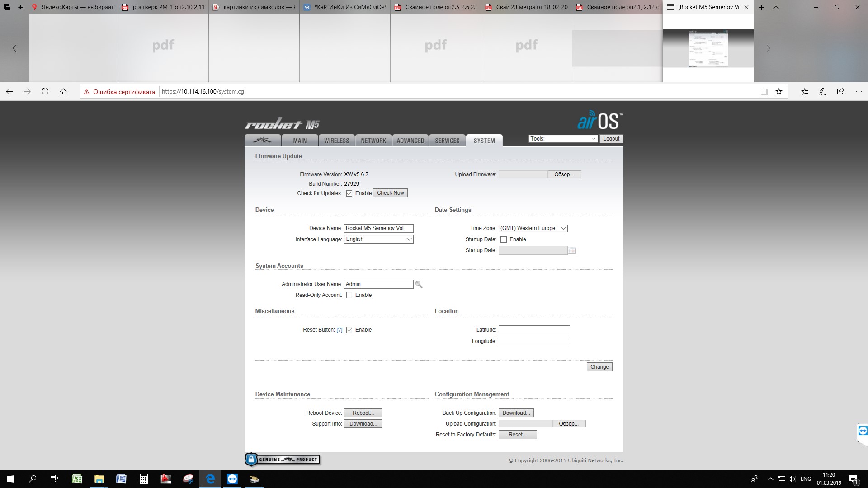Switch to the ADVANCED tab

410,141
